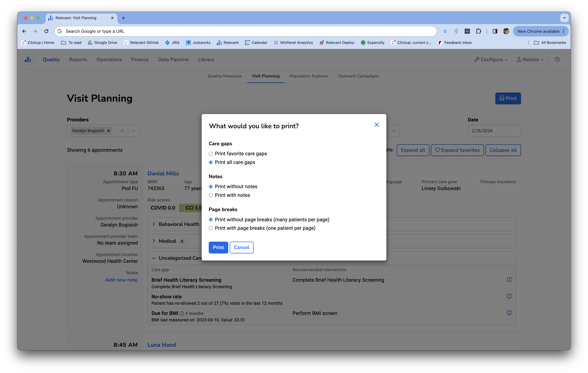The height and width of the screenshot is (373, 588).
Task: Open the Reports menu item
Action: point(78,59)
